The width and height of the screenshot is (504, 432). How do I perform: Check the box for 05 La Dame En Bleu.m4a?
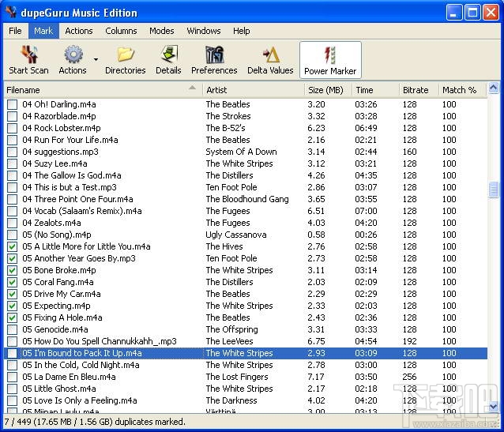(x=12, y=377)
